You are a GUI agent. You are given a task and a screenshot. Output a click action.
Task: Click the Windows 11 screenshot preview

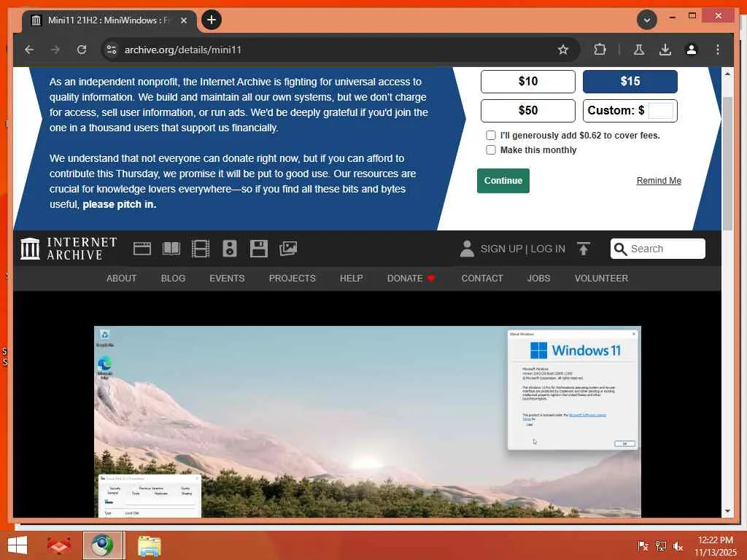click(x=368, y=421)
